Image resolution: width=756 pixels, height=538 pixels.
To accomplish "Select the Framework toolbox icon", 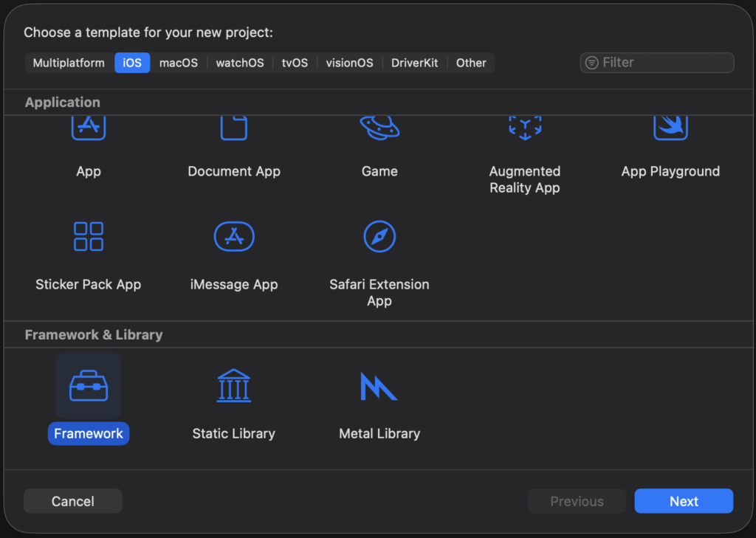I will 89,386.
